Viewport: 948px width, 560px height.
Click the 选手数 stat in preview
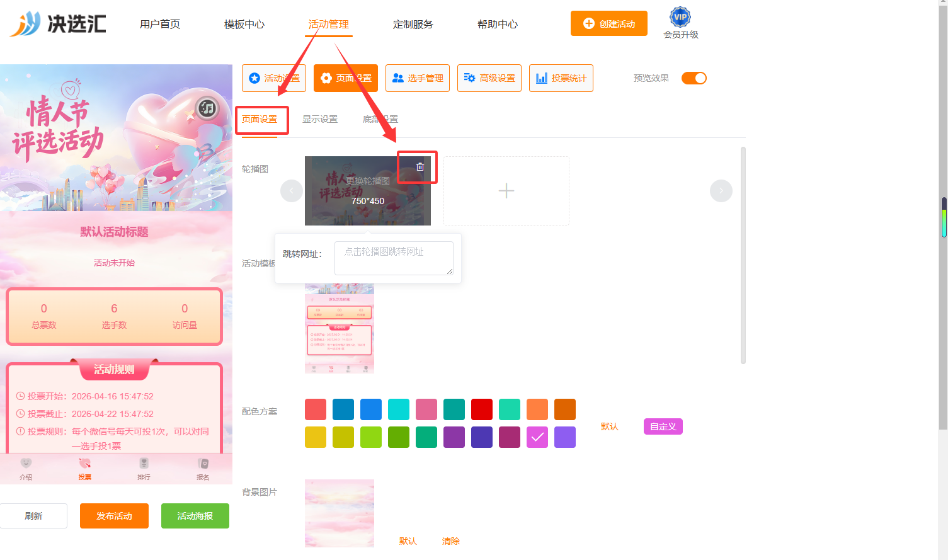(114, 316)
